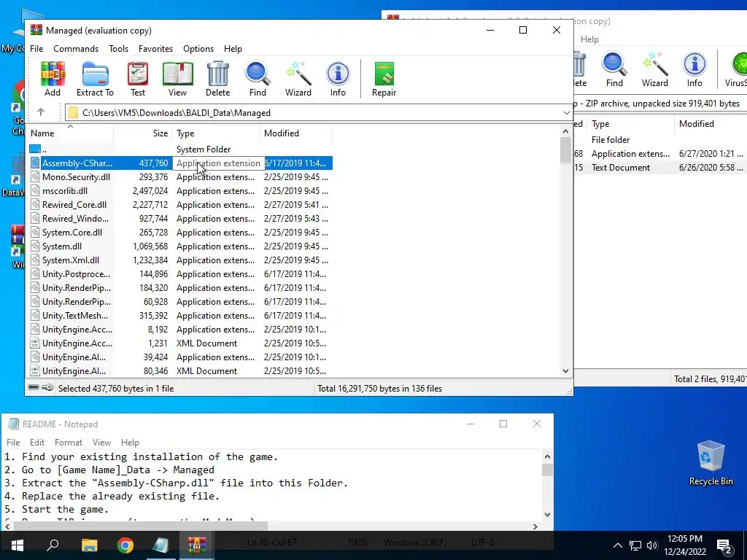Sort by Modified column in background window
This screenshot has height=560, width=747.
click(x=710, y=124)
